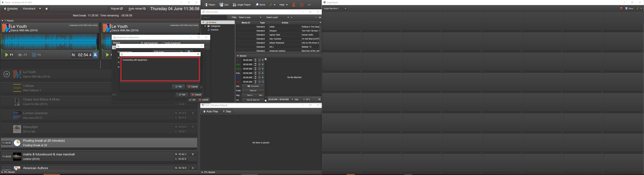Image resolution: width=644 pixels, height=175 pixels.
Task: Click the item Search field
Action: click(x=214, y=17)
